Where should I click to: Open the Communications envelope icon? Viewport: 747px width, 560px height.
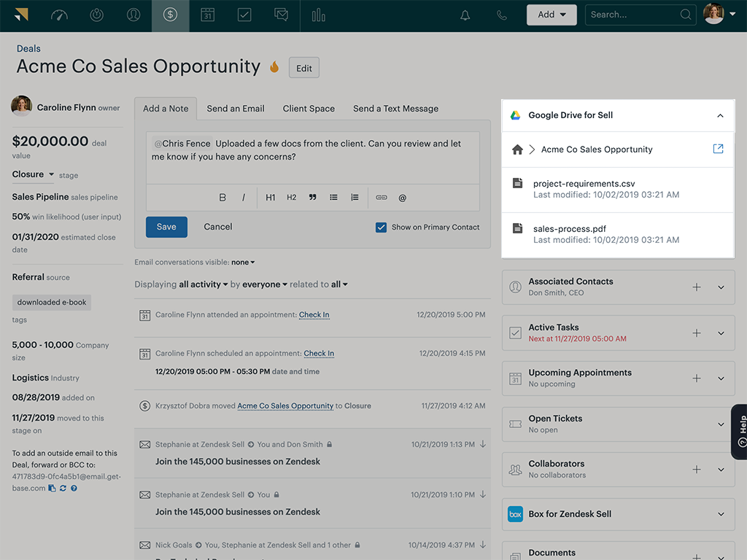tap(282, 13)
